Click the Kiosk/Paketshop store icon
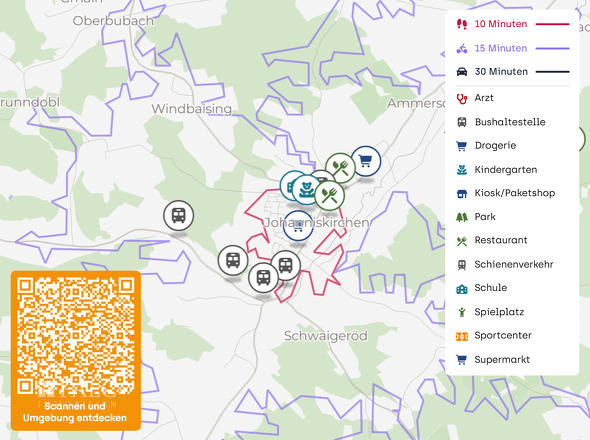The height and width of the screenshot is (440, 590). click(462, 193)
